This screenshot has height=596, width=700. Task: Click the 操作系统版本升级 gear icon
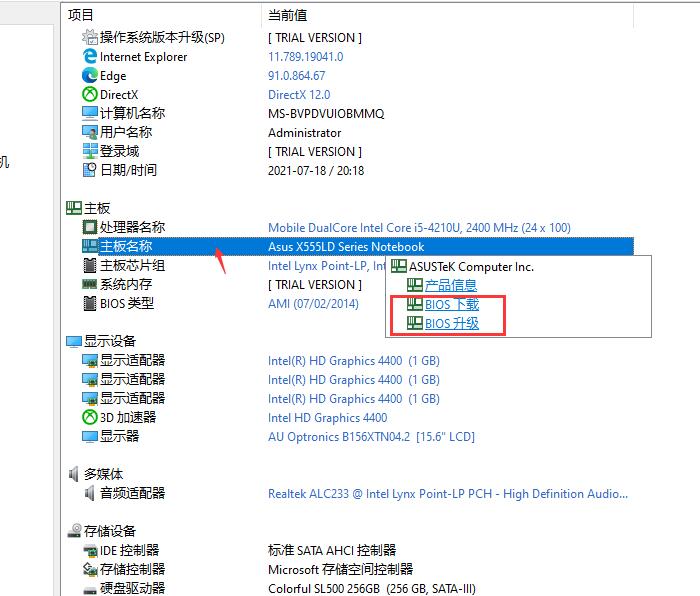[90, 37]
